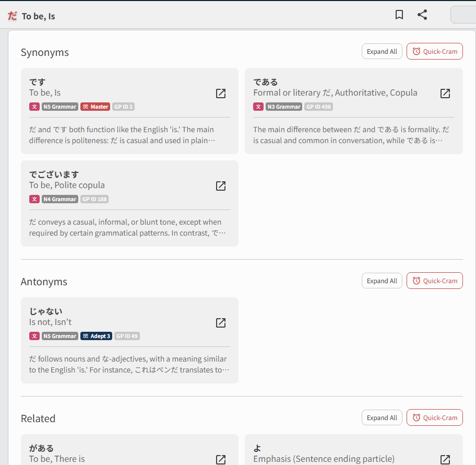Start Quick-Cram for Related section

coord(434,418)
